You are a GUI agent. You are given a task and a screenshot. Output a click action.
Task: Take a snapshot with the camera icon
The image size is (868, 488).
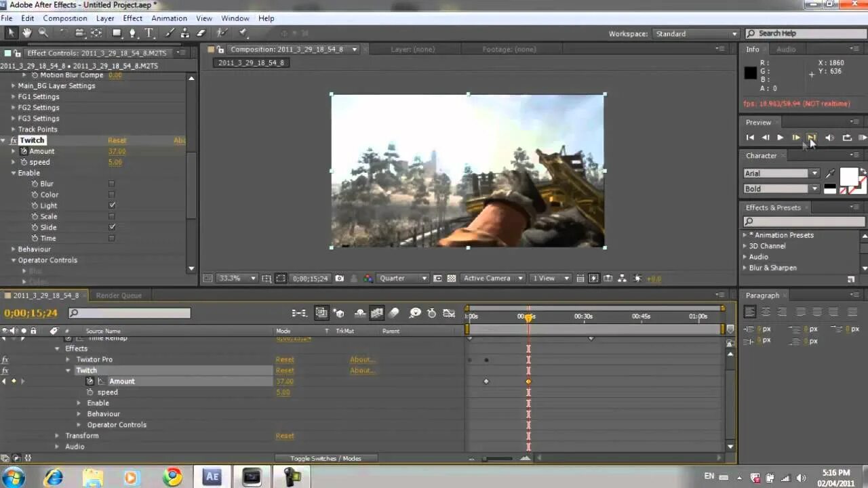pos(340,278)
